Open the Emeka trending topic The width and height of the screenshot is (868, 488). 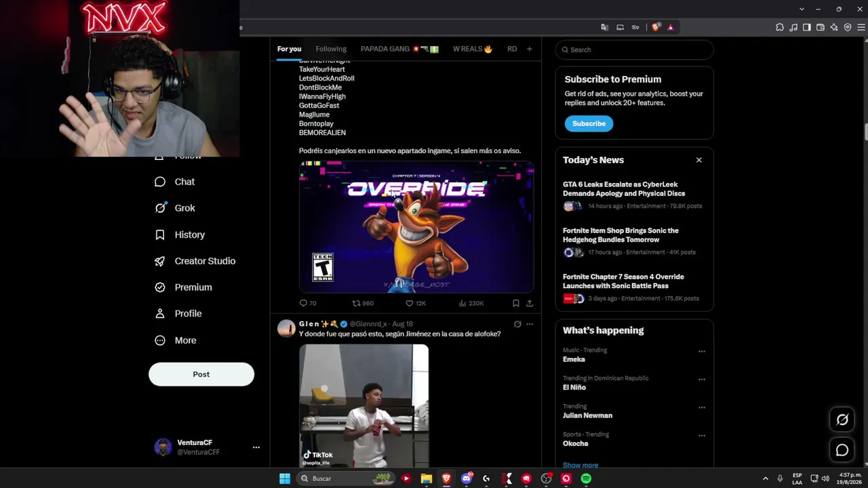click(x=574, y=359)
